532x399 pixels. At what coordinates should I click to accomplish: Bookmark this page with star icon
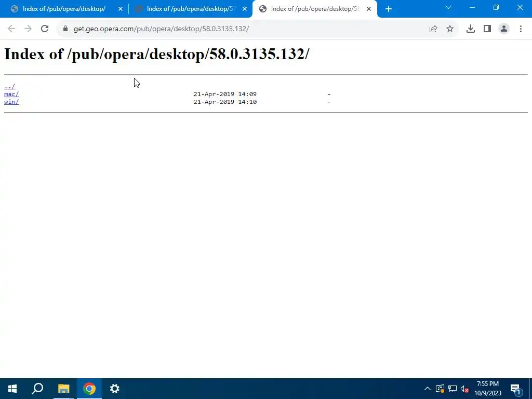450,29
